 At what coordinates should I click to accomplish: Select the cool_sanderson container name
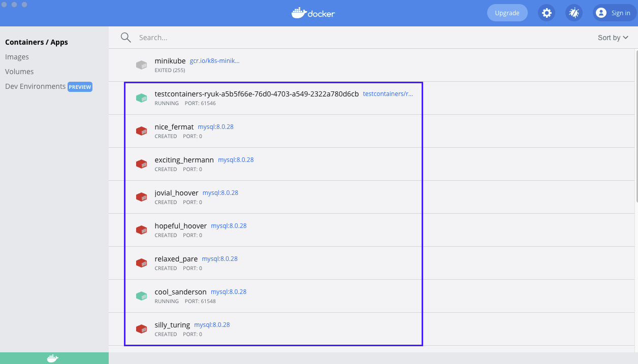pos(181,292)
